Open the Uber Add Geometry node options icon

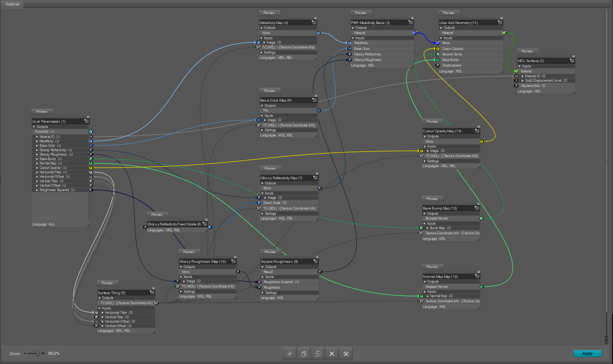[500, 22]
